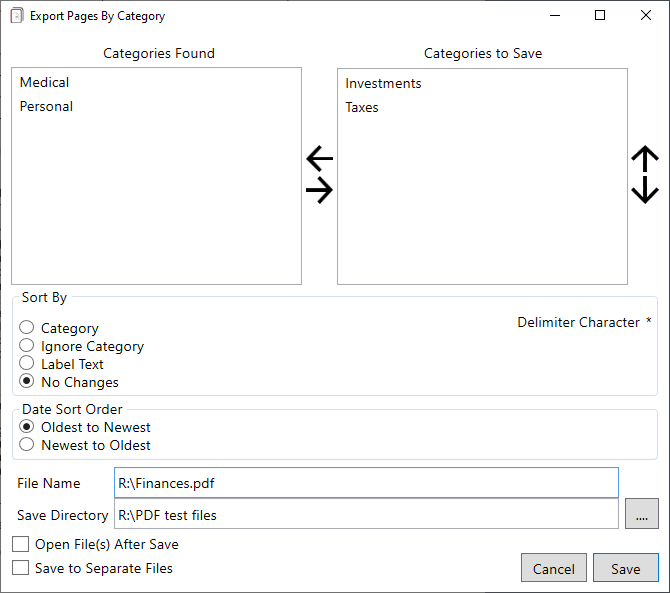Screen dimensions: 670x593
Task: Close the Export Pages By Category window
Action: [646, 15]
